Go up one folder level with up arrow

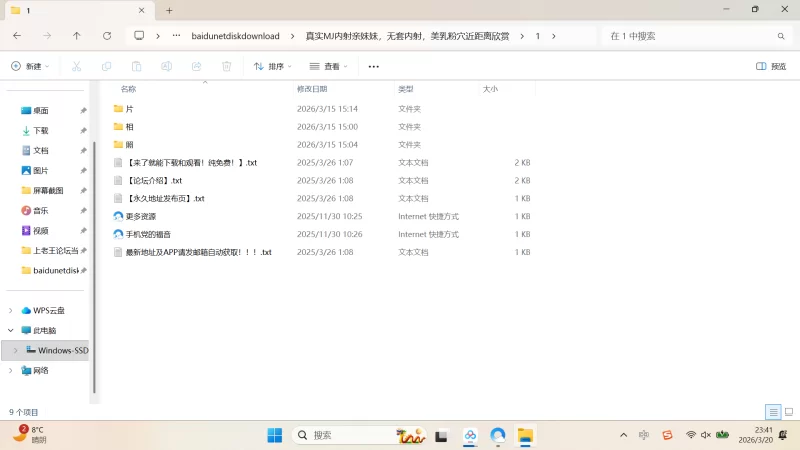pos(77,35)
